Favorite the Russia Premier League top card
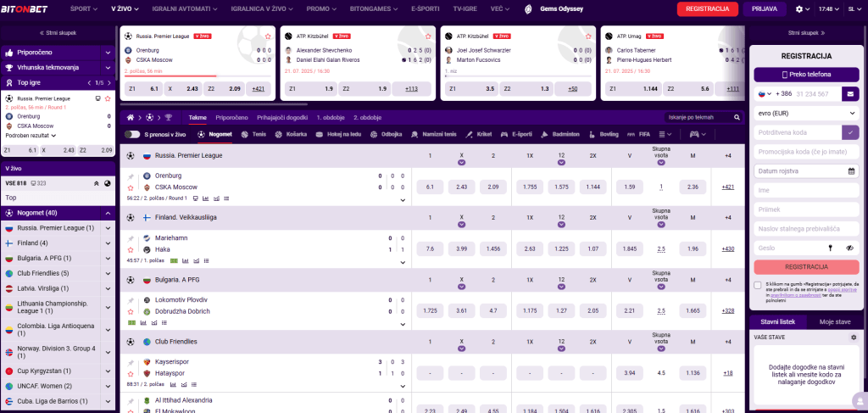The height and width of the screenshot is (413, 868). [x=268, y=36]
